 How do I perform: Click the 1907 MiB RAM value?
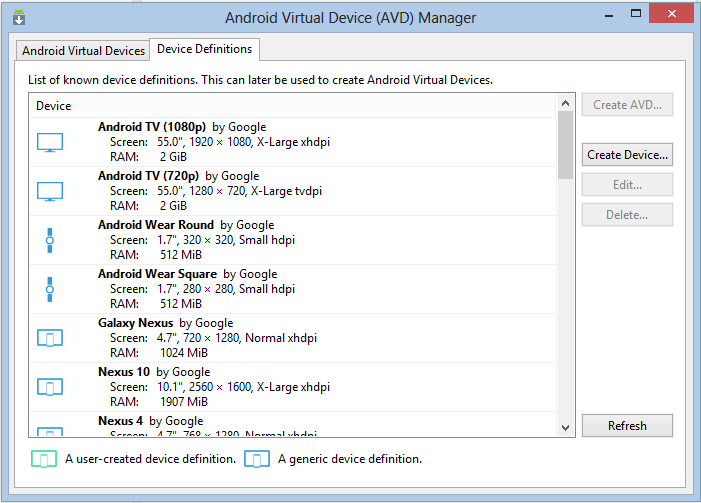184,402
